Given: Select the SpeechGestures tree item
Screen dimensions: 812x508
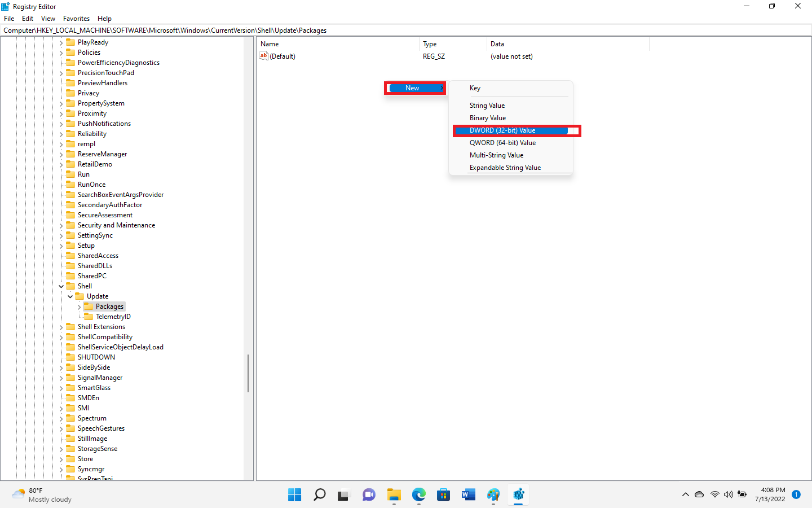Looking at the screenshot, I should (x=101, y=428).
